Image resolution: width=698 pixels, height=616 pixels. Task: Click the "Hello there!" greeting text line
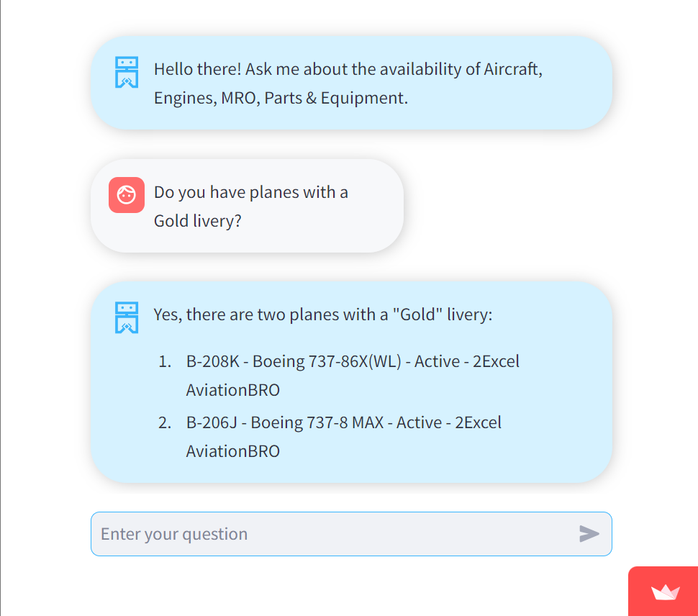pyautogui.click(x=348, y=70)
